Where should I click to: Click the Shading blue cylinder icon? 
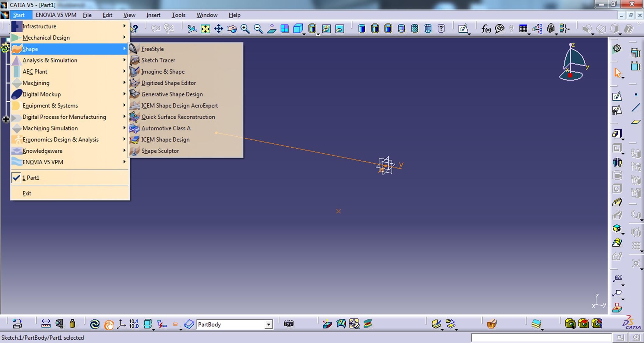[x=362, y=29]
